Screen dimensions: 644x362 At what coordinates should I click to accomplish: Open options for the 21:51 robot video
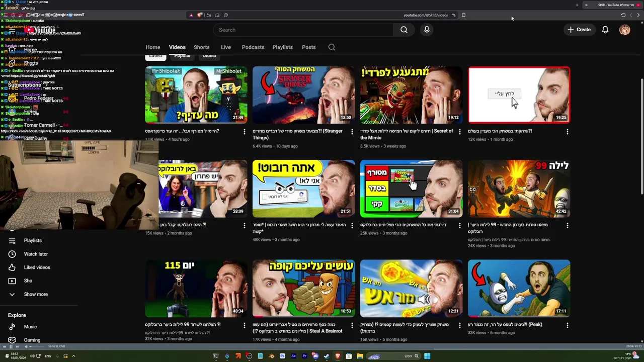tap(352, 225)
